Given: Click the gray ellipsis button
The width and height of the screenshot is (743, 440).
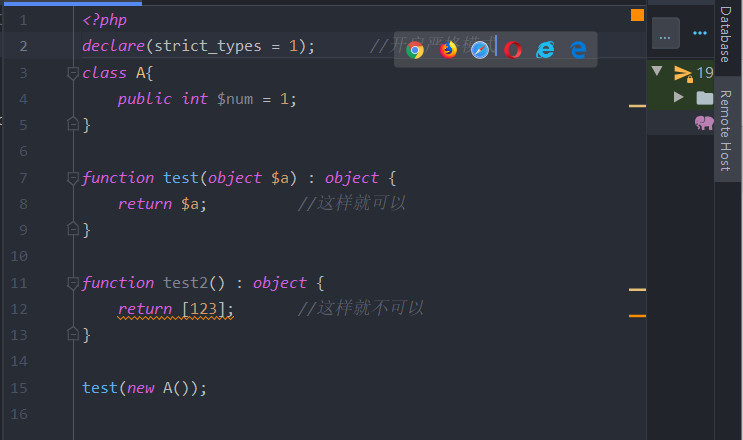Looking at the screenshot, I should click(665, 33).
